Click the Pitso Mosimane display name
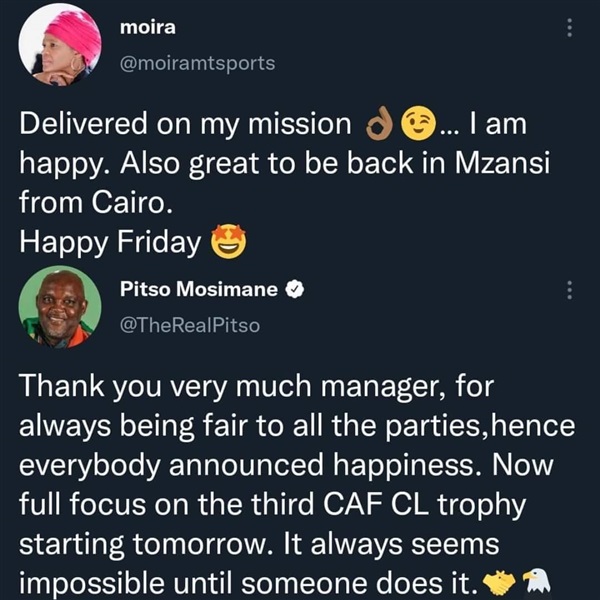600x600 pixels. coord(199,289)
